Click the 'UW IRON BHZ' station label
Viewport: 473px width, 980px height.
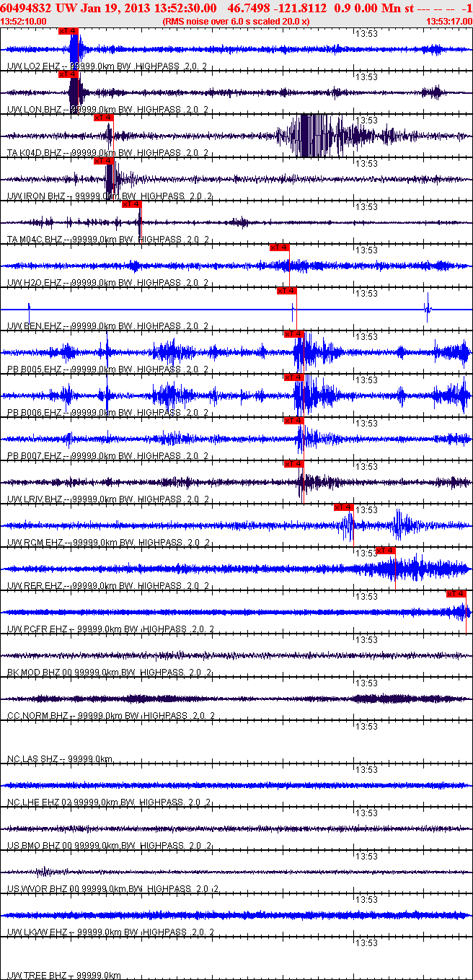(35, 196)
